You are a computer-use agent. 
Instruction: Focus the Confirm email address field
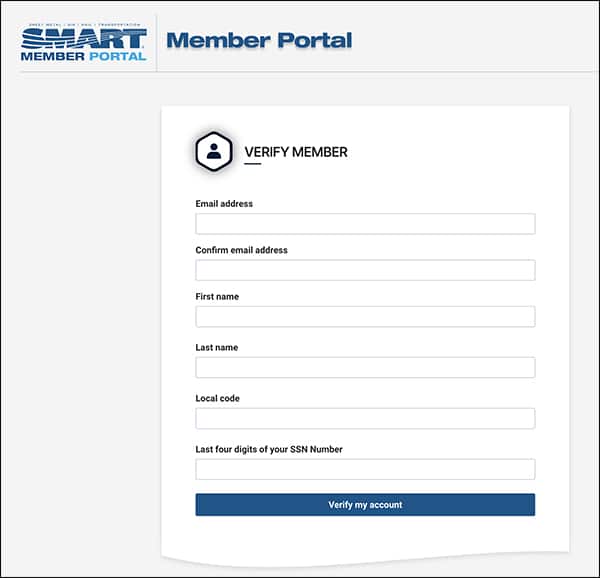tap(365, 270)
